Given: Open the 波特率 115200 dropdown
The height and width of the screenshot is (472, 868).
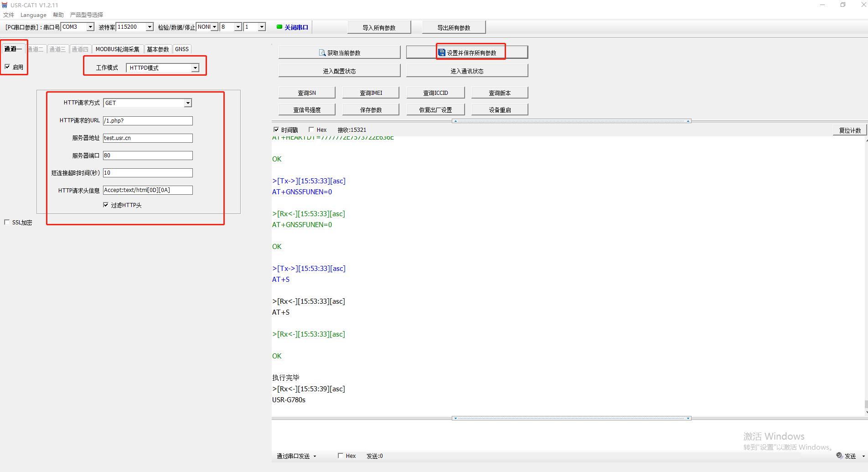Looking at the screenshot, I should (149, 27).
